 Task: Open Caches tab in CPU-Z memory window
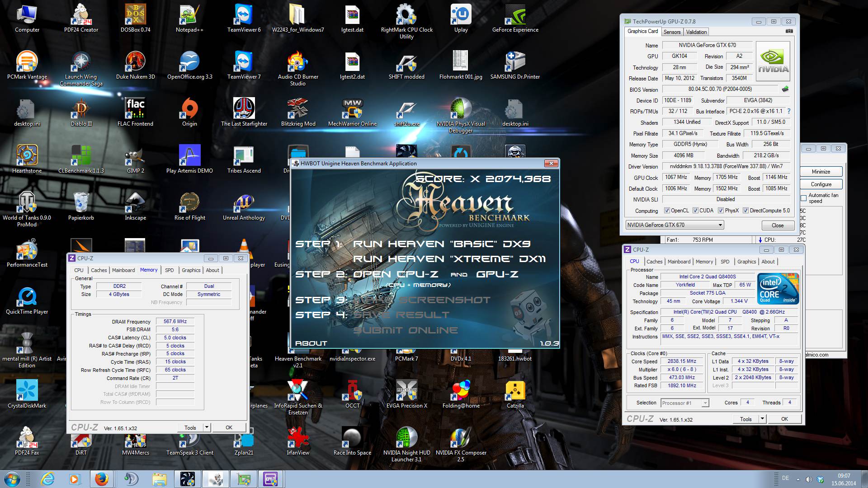(x=99, y=270)
